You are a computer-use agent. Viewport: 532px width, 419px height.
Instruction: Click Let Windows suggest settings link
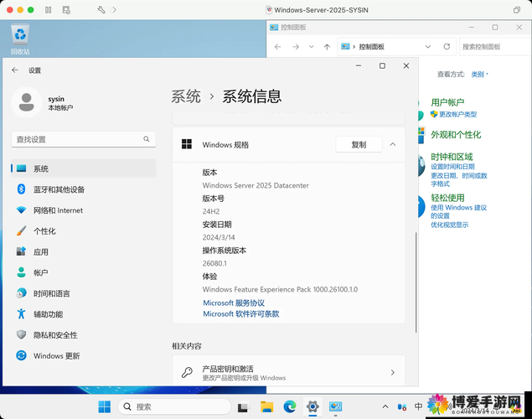(459, 211)
